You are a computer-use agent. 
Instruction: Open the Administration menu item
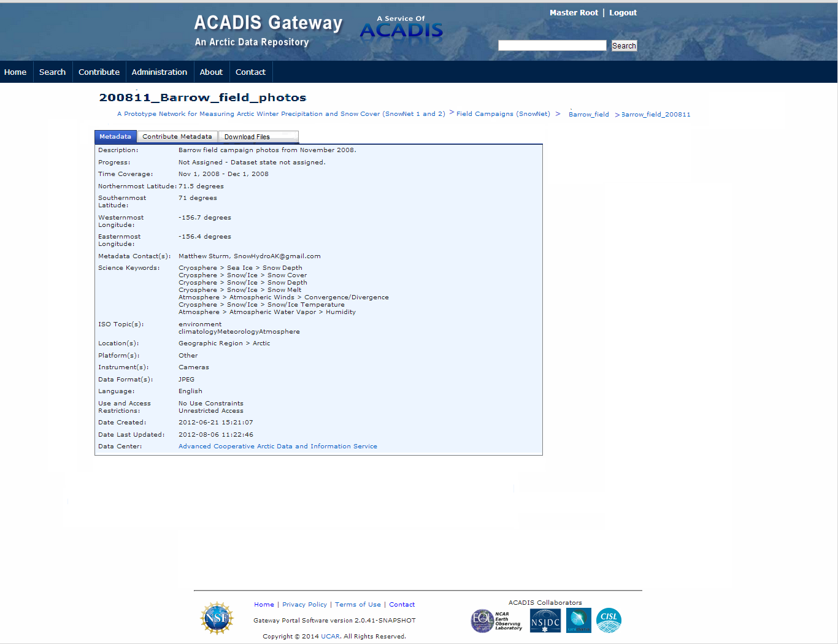pyautogui.click(x=160, y=72)
